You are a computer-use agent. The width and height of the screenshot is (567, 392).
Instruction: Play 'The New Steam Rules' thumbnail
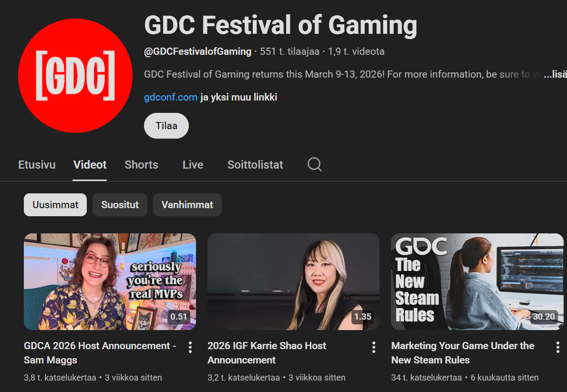pos(477,281)
